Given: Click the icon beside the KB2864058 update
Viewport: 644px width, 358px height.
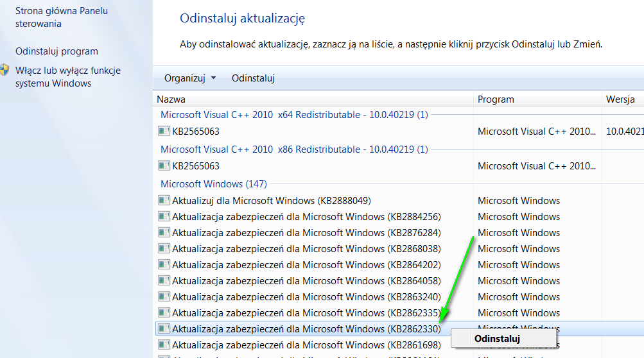Looking at the screenshot, I should [164, 280].
